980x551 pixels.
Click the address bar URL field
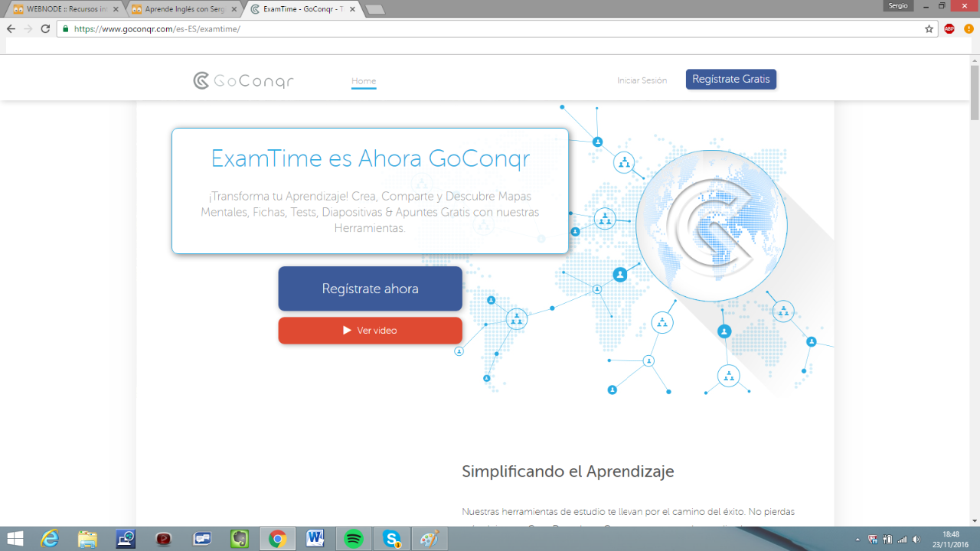click(x=490, y=29)
